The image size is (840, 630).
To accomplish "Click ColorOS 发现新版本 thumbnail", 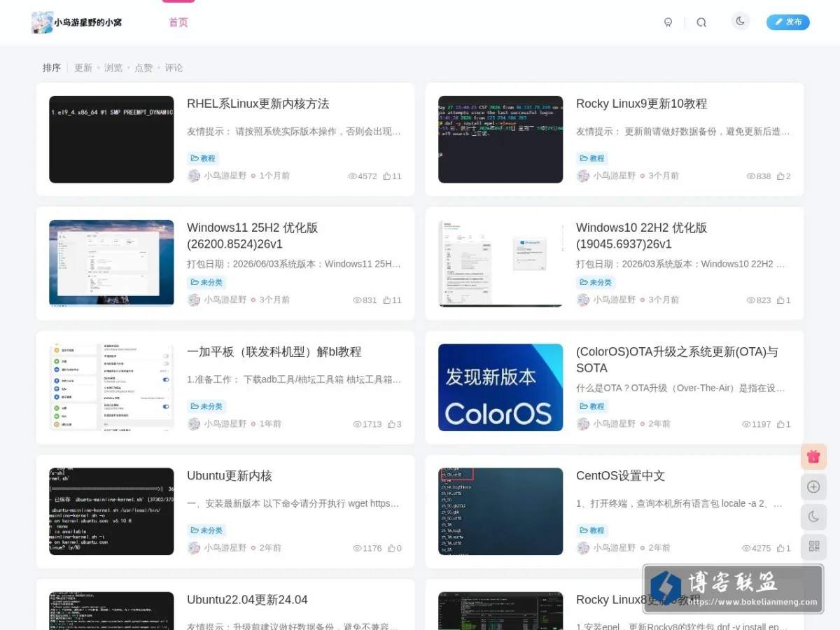I will pyautogui.click(x=500, y=387).
